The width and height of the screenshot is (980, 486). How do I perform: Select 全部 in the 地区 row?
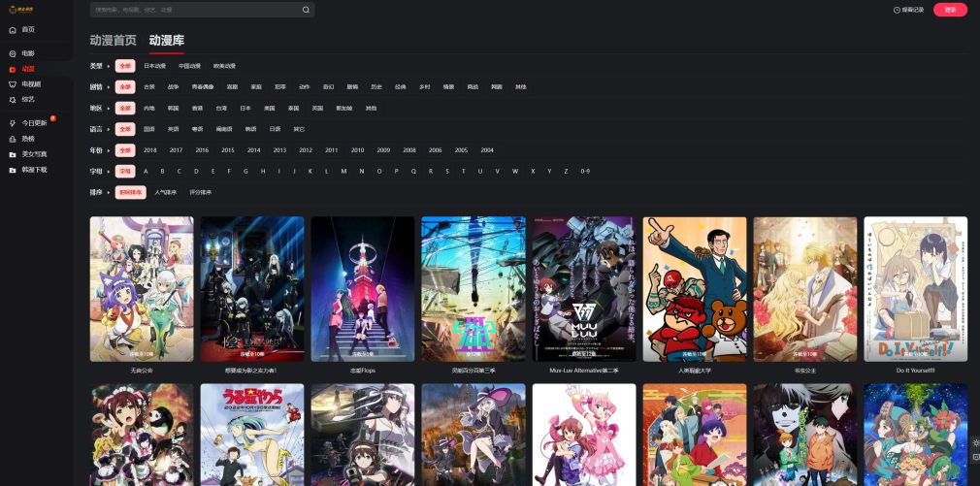pyautogui.click(x=125, y=108)
